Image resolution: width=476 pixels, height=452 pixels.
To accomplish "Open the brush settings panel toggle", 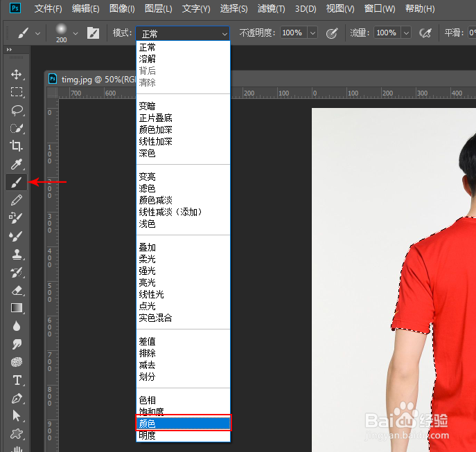I will [93, 33].
